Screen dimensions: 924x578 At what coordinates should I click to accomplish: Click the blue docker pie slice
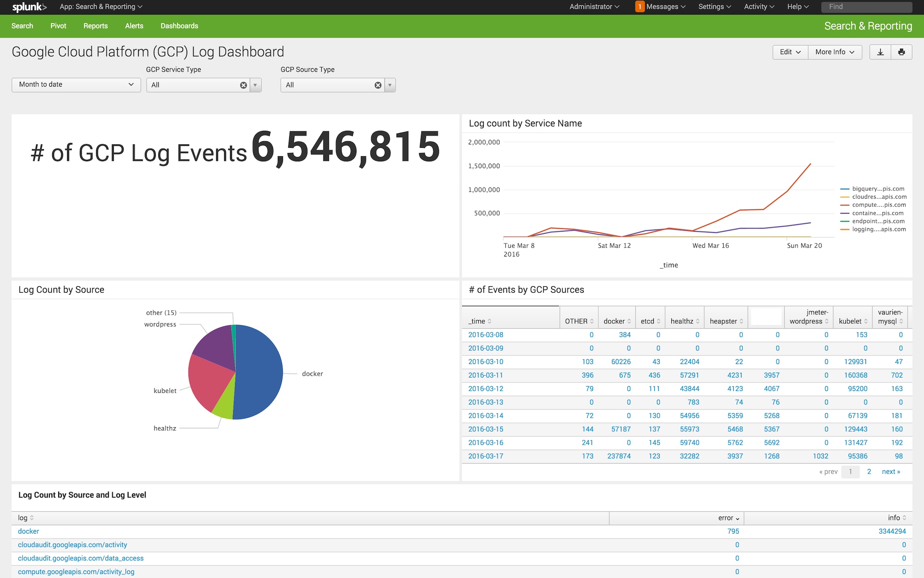pos(259,373)
